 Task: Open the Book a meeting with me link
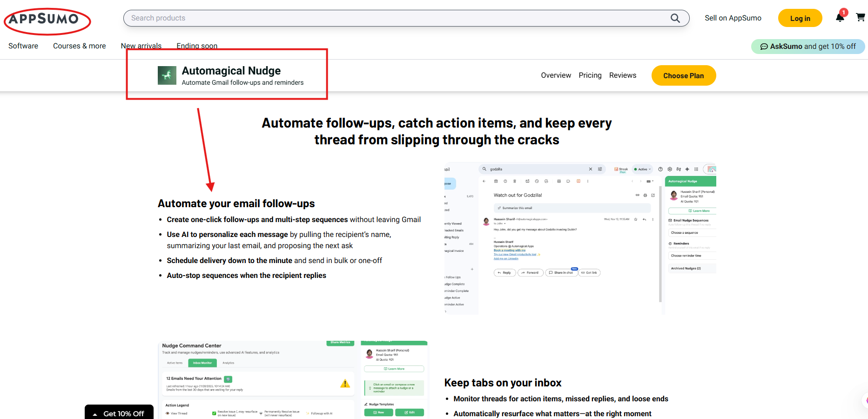(510, 250)
